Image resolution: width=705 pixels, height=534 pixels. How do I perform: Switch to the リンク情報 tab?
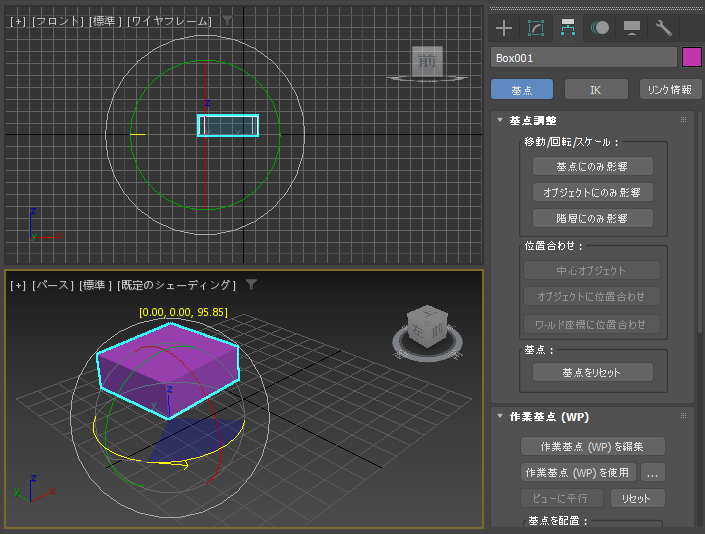[x=670, y=89]
